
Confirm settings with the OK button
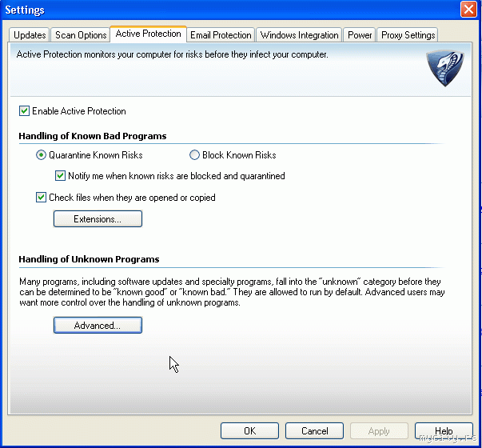[250, 431]
